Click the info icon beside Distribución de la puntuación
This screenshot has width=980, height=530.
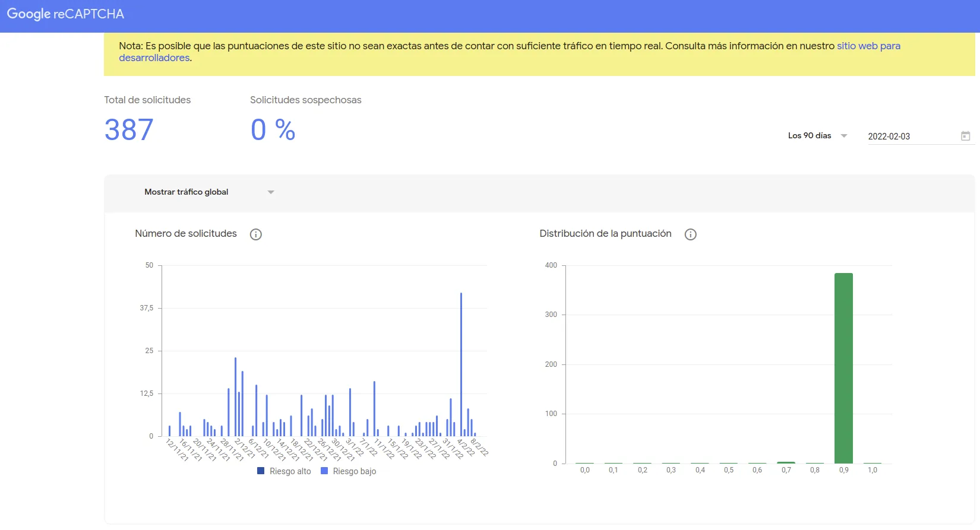point(690,234)
